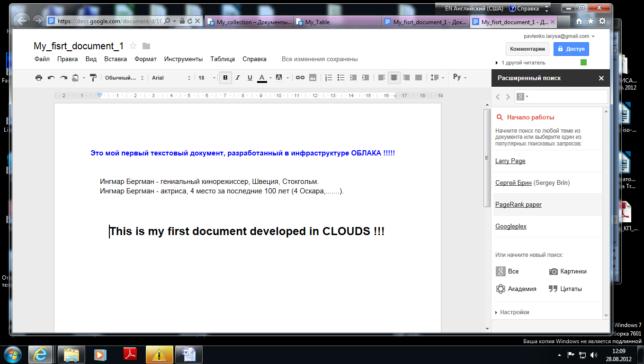The width and height of the screenshot is (644, 364).
Task: Click the research panel search field
Action: click(561, 97)
